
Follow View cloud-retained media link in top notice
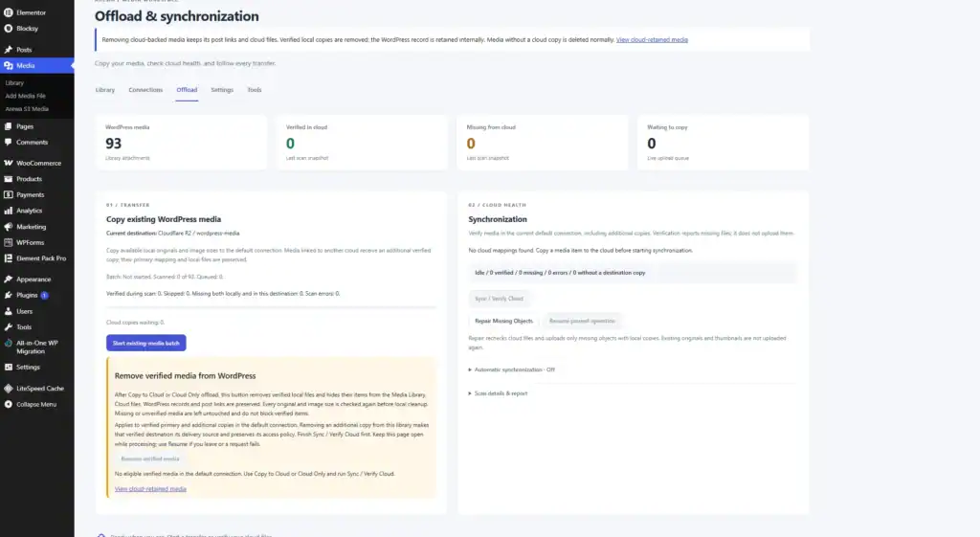[652, 39]
